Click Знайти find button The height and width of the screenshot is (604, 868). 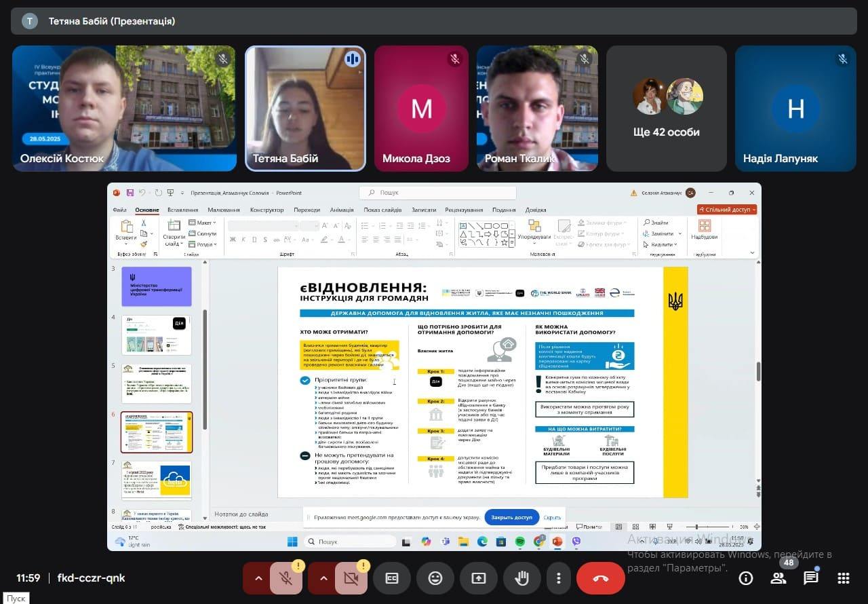click(x=656, y=223)
